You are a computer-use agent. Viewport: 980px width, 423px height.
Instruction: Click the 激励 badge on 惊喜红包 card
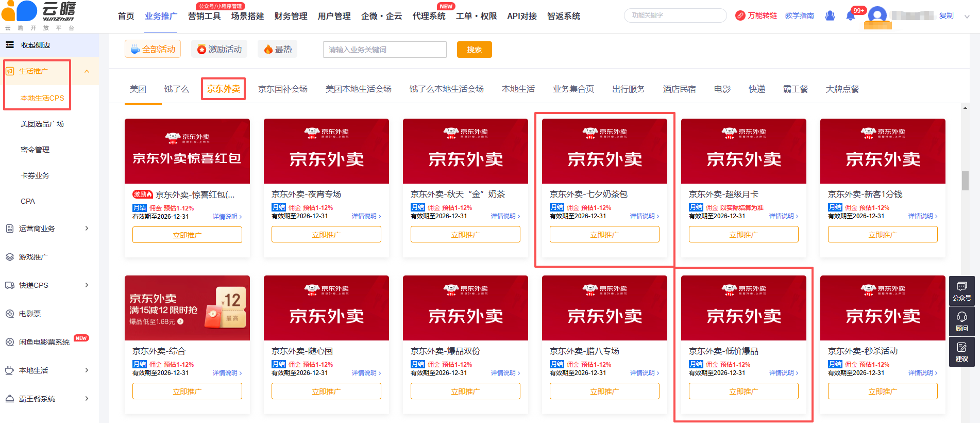point(143,194)
